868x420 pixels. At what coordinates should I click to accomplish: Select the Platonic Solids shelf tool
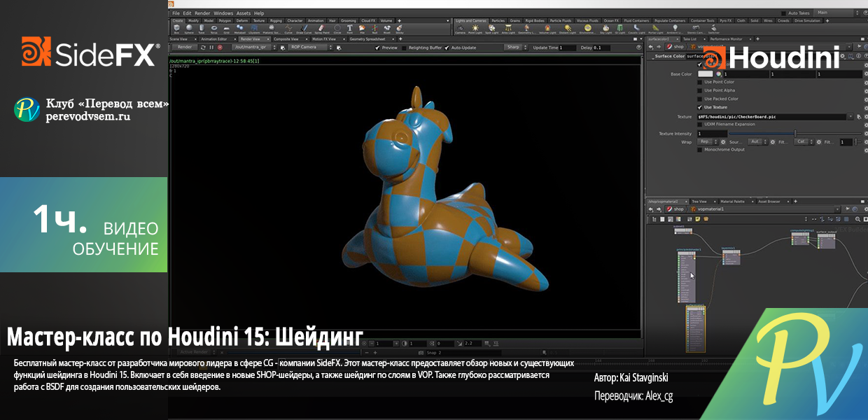pos(272,28)
